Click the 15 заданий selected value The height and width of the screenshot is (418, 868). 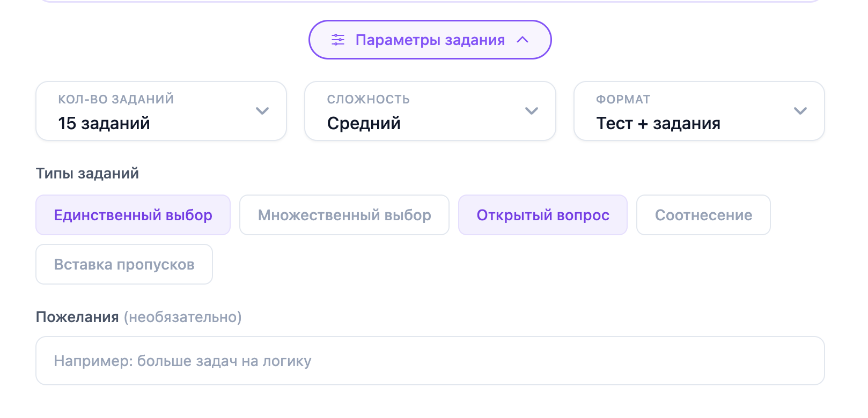point(104,123)
